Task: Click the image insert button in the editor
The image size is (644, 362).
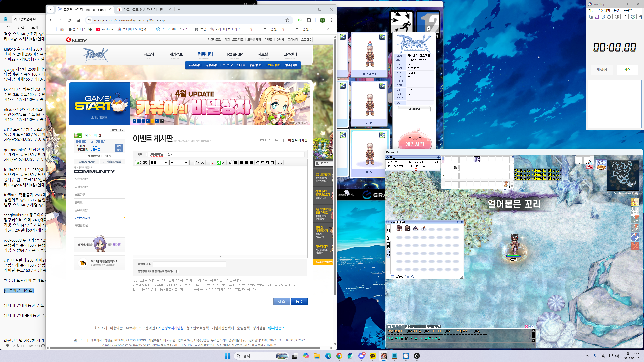Action: click(142, 163)
